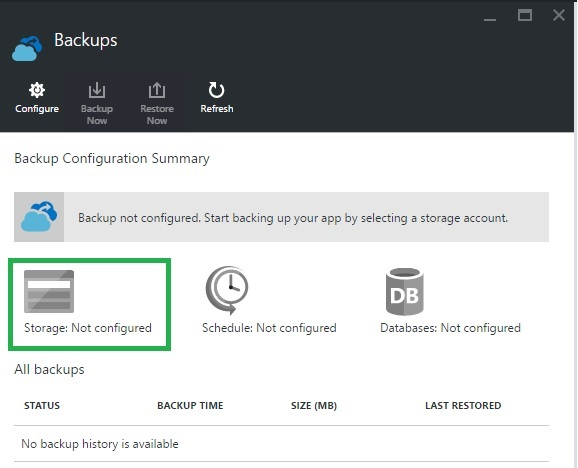
Task: Maximize the Backups blade
Action: 525,15
